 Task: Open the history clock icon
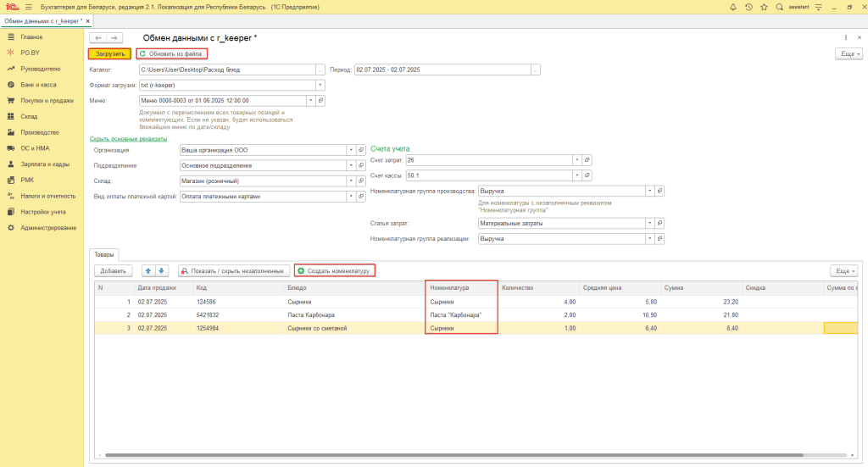point(748,7)
